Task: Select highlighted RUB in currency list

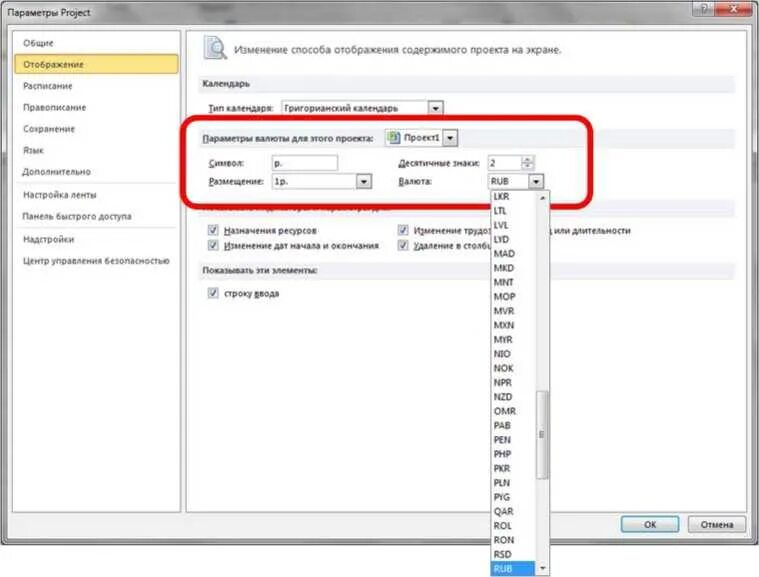Action: pos(513,569)
